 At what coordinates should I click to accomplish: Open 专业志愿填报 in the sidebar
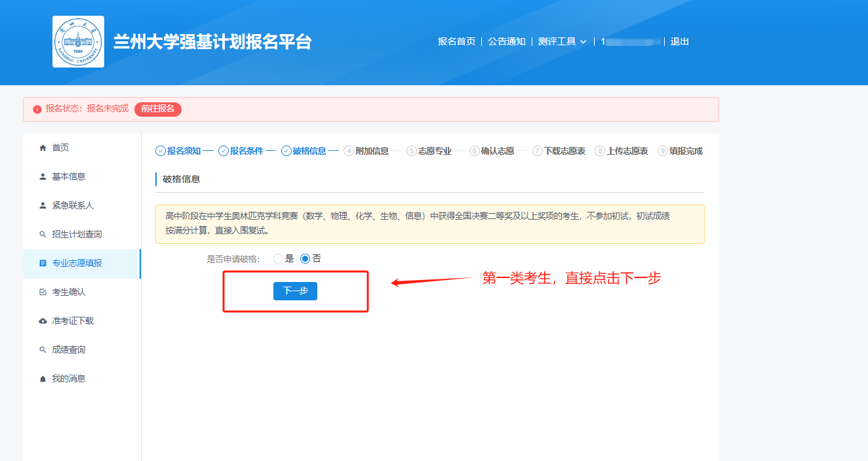click(77, 263)
